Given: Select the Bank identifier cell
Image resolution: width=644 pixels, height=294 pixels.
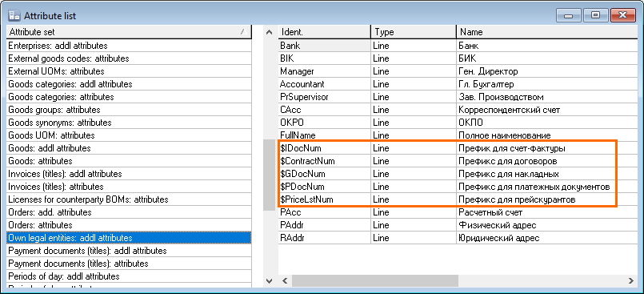Looking at the screenshot, I should pos(325,46).
